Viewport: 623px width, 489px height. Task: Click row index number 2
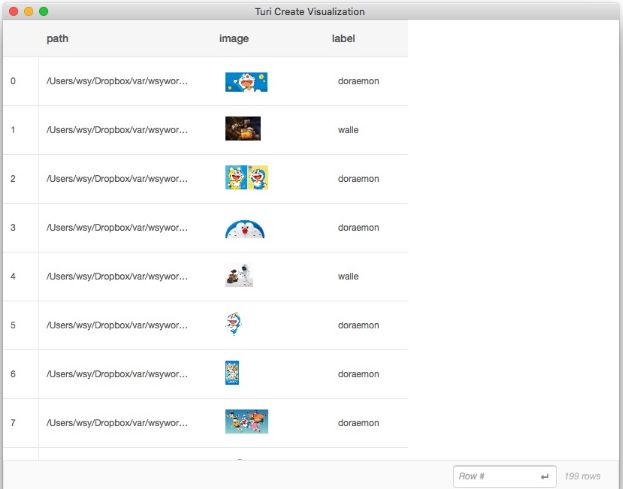point(13,179)
